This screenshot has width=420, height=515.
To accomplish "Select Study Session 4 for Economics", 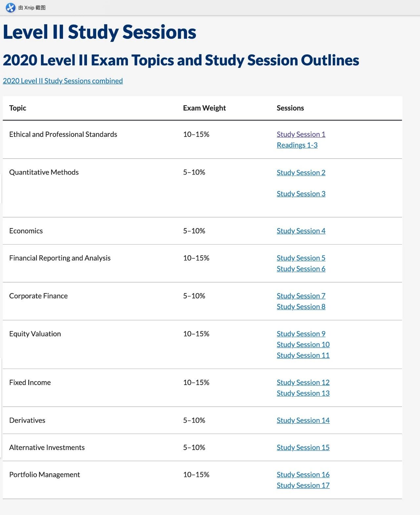I will [301, 231].
